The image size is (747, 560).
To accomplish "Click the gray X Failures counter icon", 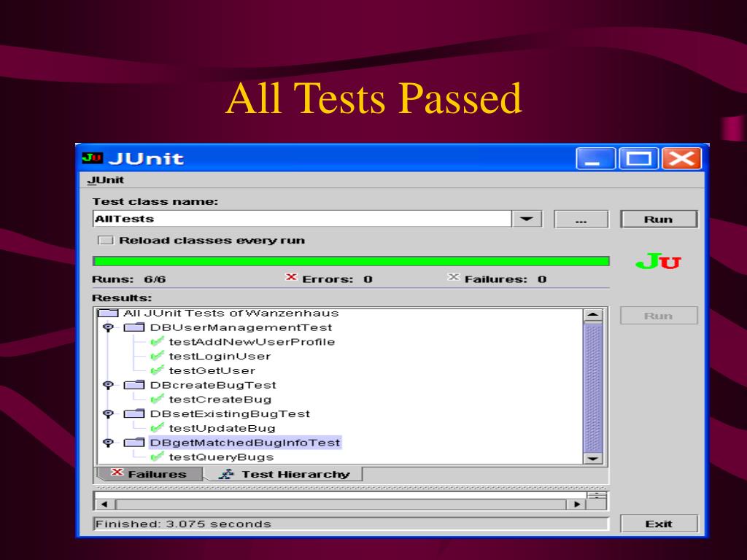I will [454, 277].
